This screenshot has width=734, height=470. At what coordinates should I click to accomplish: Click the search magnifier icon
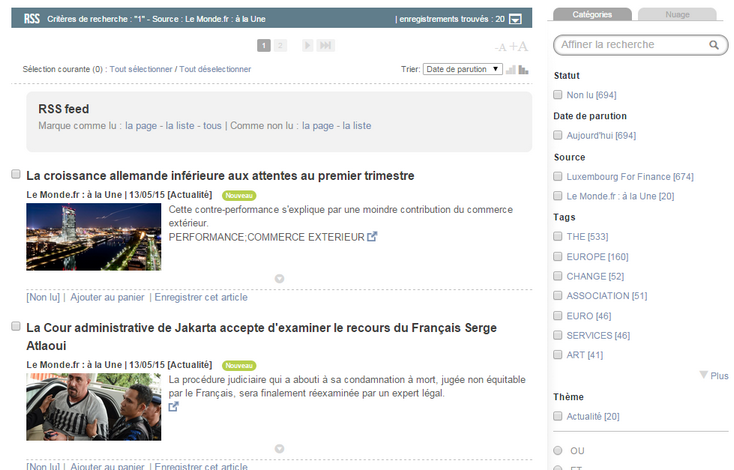[713, 45]
